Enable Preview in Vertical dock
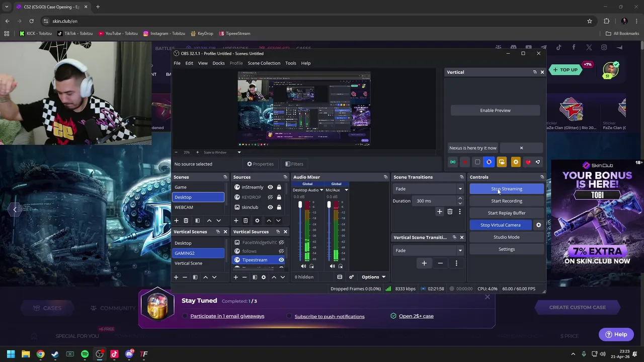644x362 pixels. (x=495, y=110)
